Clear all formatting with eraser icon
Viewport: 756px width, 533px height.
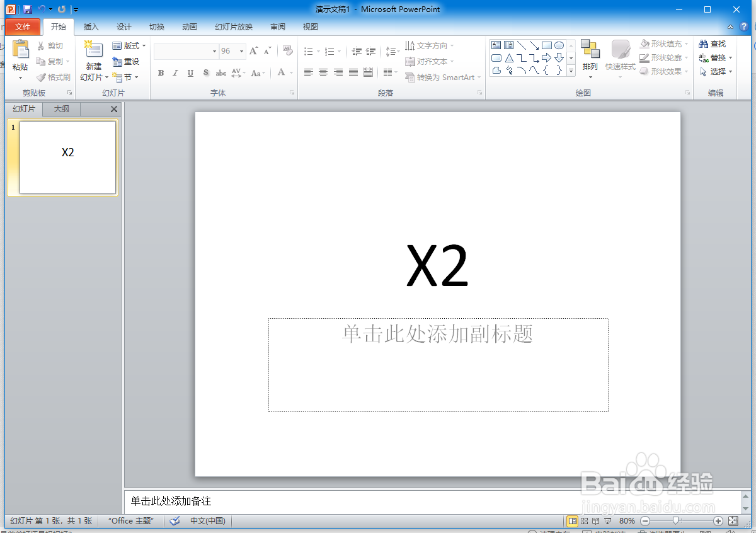(x=288, y=50)
